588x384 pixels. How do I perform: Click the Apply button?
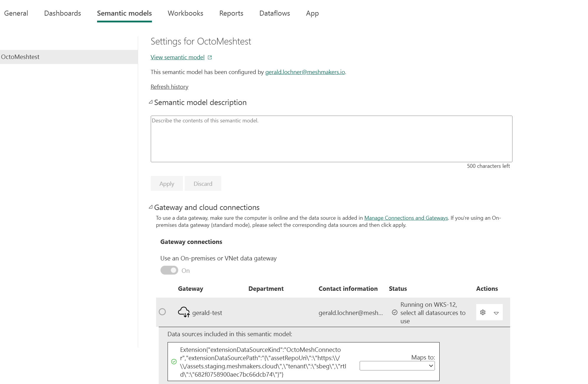point(167,184)
